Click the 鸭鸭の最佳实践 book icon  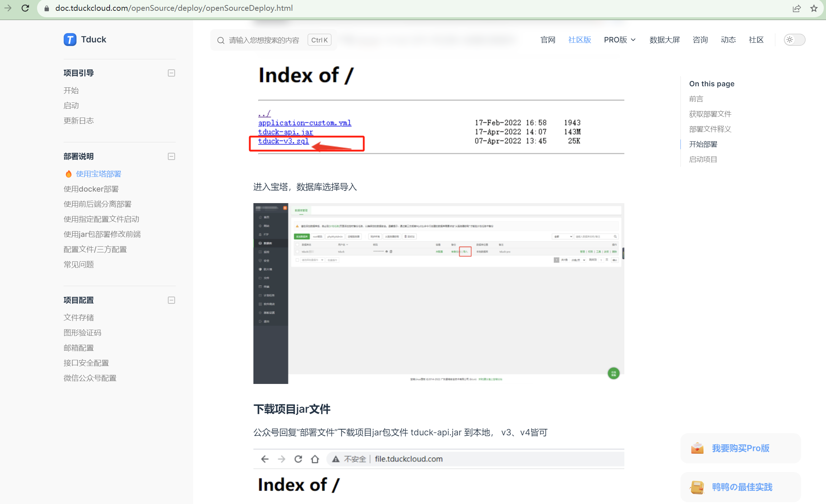(x=697, y=487)
